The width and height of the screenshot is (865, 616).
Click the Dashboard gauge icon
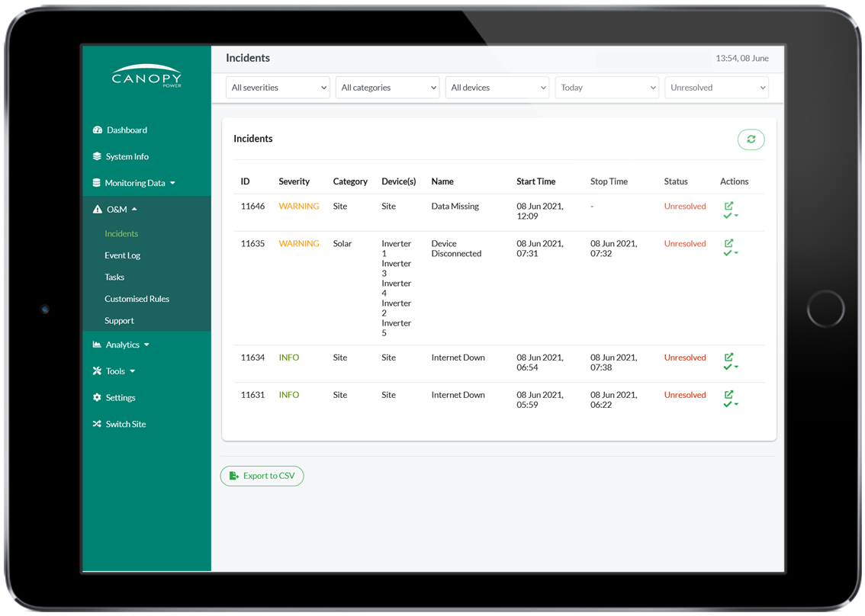coord(97,130)
